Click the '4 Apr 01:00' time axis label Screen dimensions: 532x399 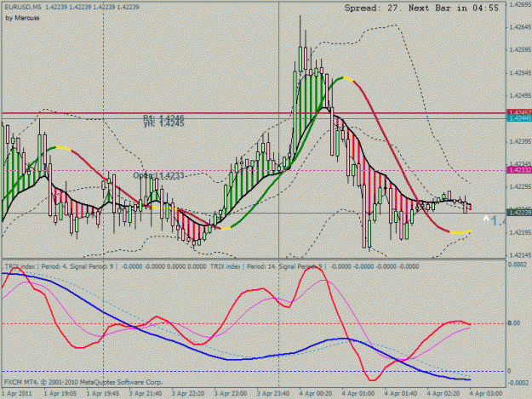(x=358, y=394)
